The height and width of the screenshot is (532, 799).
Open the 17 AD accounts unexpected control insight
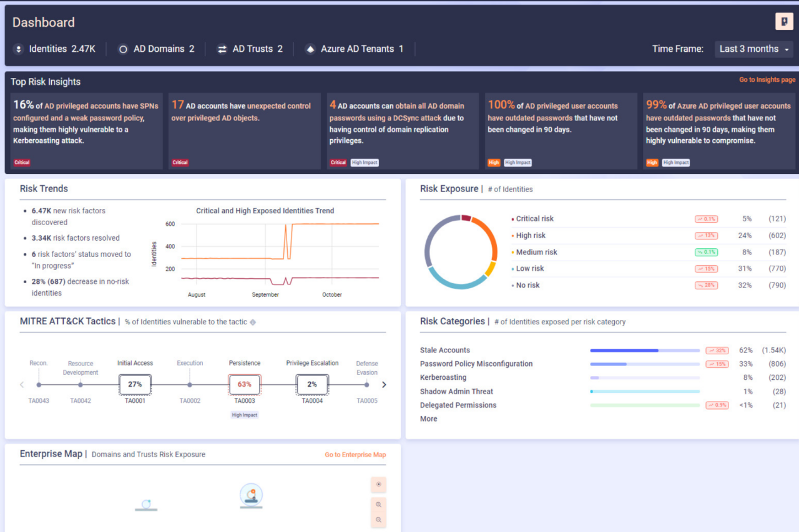pos(245,131)
